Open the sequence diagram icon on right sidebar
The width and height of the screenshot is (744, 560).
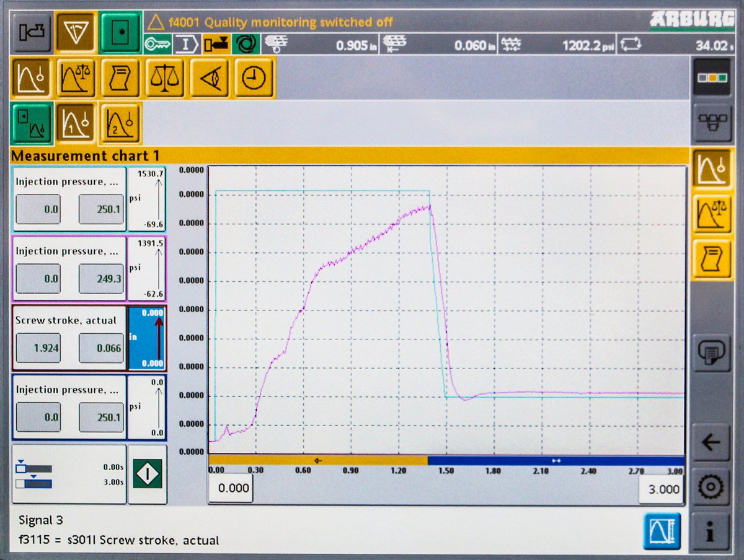click(x=711, y=122)
